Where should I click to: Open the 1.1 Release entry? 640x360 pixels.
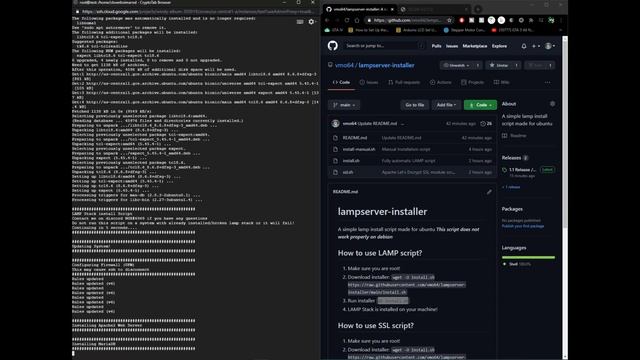pos(522,170)
